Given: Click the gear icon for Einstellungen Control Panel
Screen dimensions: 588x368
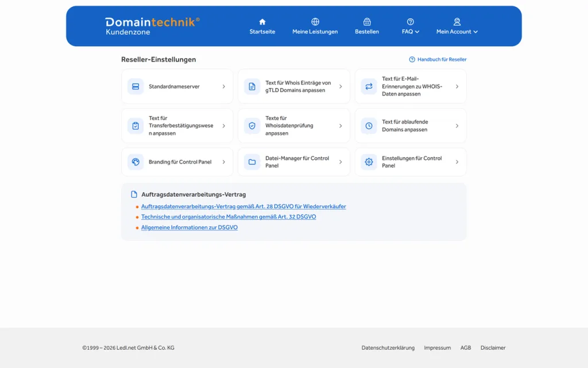Looking at the screenshot, I should click(369, 162).
